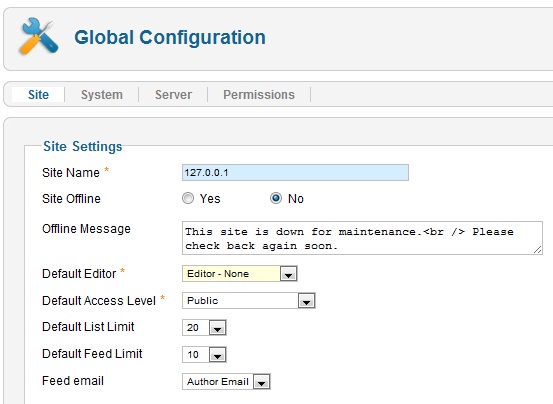Open the Permissions tab
553x404 pixels.
(259, 94)
